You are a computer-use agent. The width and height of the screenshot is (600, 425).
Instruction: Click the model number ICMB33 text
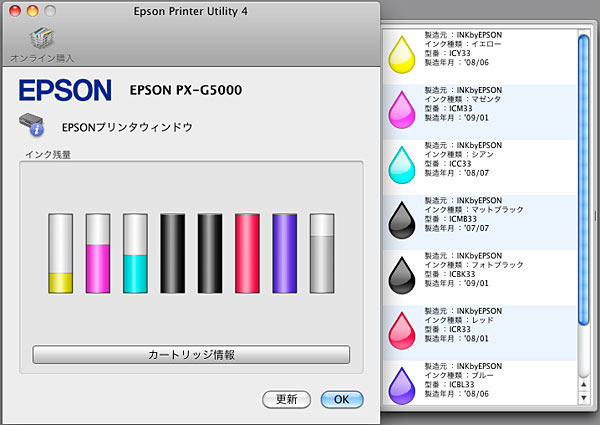463,219
